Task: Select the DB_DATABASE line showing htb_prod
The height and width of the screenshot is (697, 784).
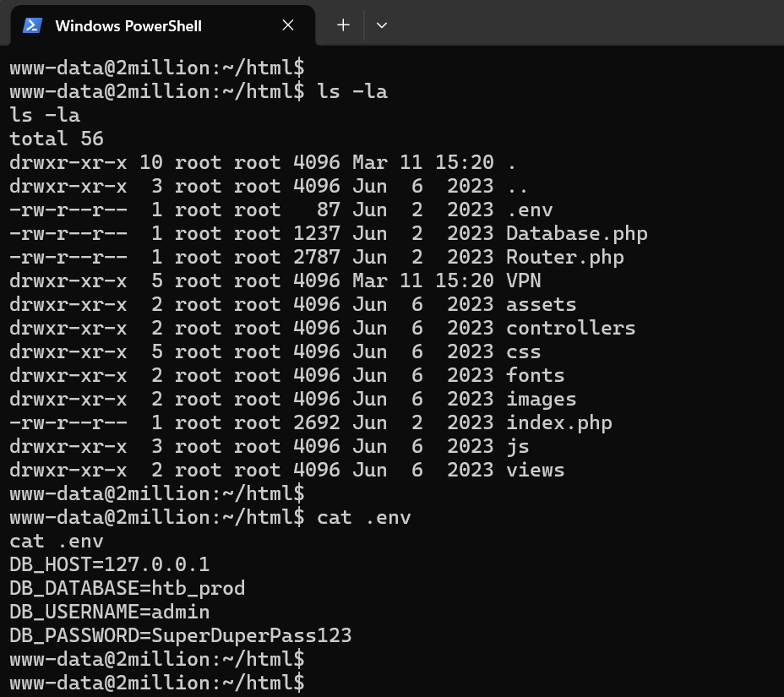Action: coord(127,588)
